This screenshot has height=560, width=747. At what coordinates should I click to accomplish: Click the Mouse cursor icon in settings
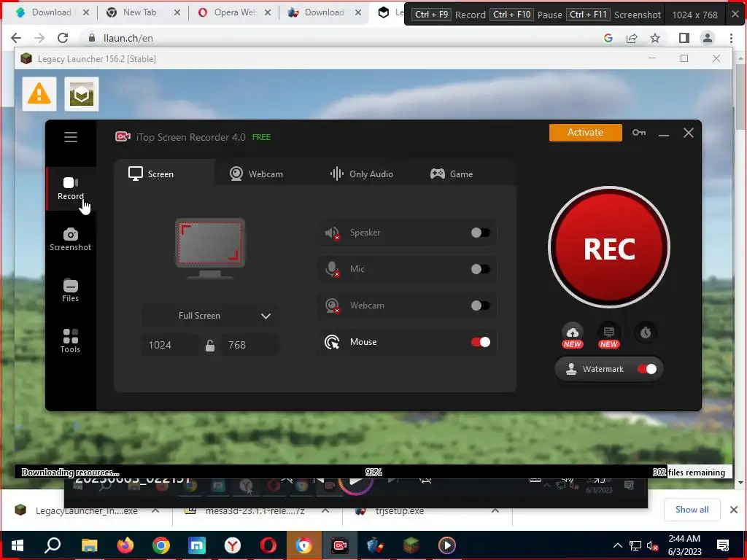tap(332, 342)
